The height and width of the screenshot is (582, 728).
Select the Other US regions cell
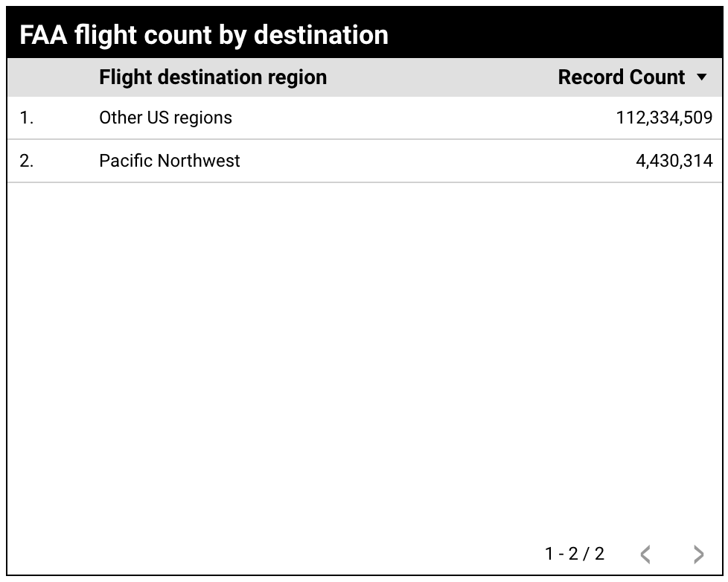pyautogui.click(x=165, y=118)
